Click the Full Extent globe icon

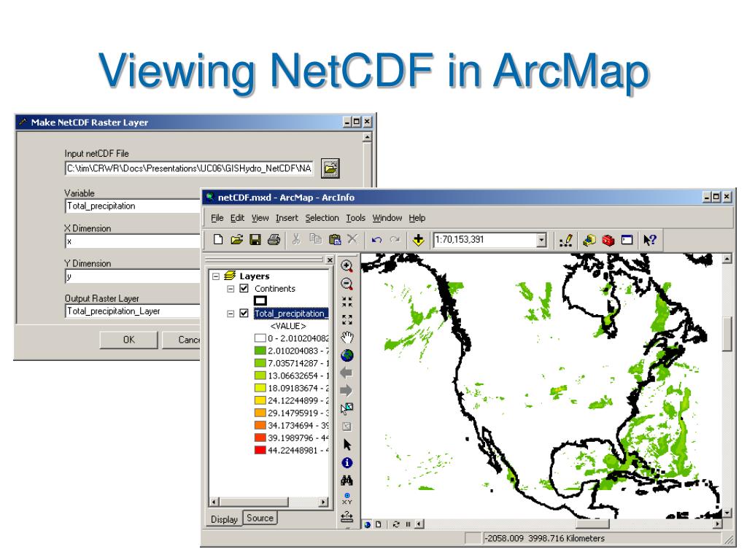point(347,355)
